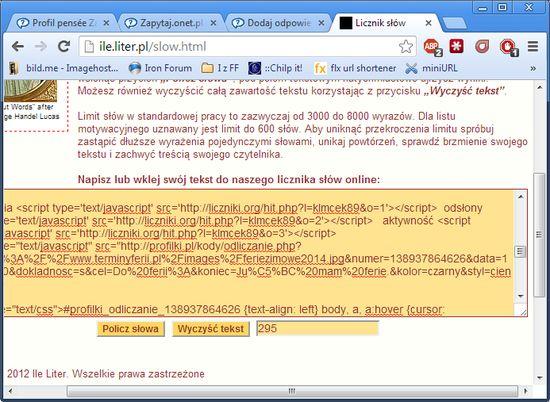Click the Wyczyść tekst button
Screen dimensions: 550x402
(x=210, y=329)
